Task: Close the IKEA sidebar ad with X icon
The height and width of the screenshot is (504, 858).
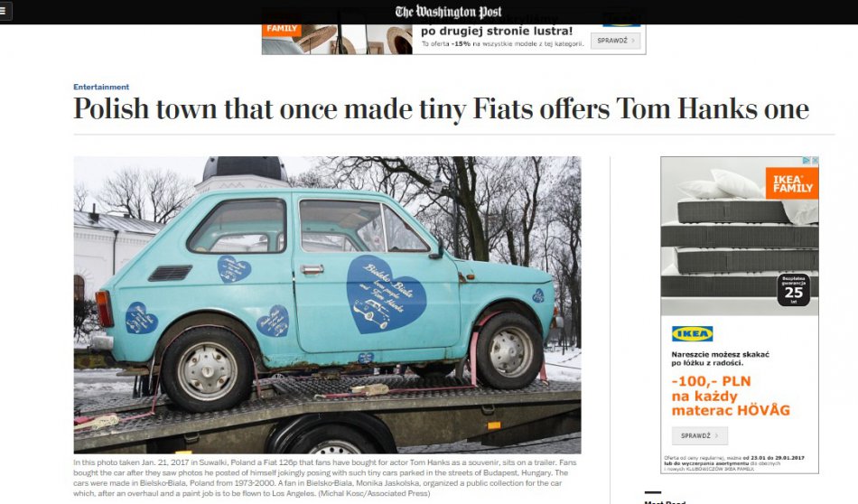Action: 815,161
